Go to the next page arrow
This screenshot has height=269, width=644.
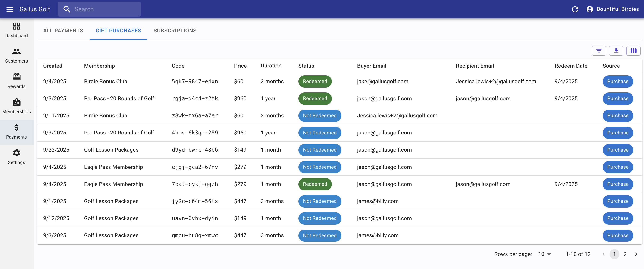[x=636, y=254]
